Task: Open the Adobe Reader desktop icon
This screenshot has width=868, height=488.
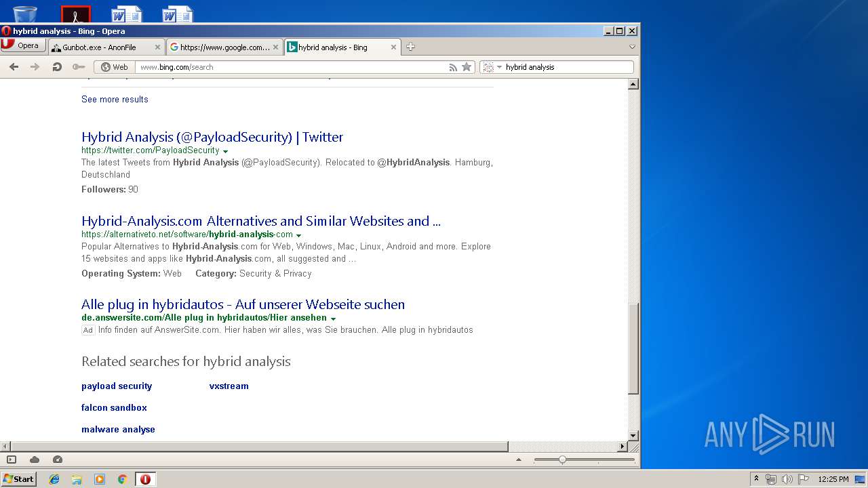Action: [x=75, y=14]
